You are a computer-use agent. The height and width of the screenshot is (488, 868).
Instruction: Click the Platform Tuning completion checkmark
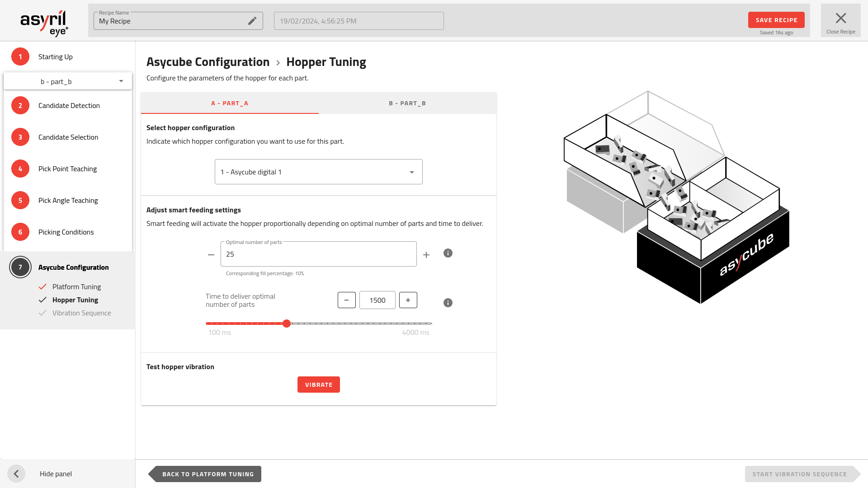pos(43,286)
